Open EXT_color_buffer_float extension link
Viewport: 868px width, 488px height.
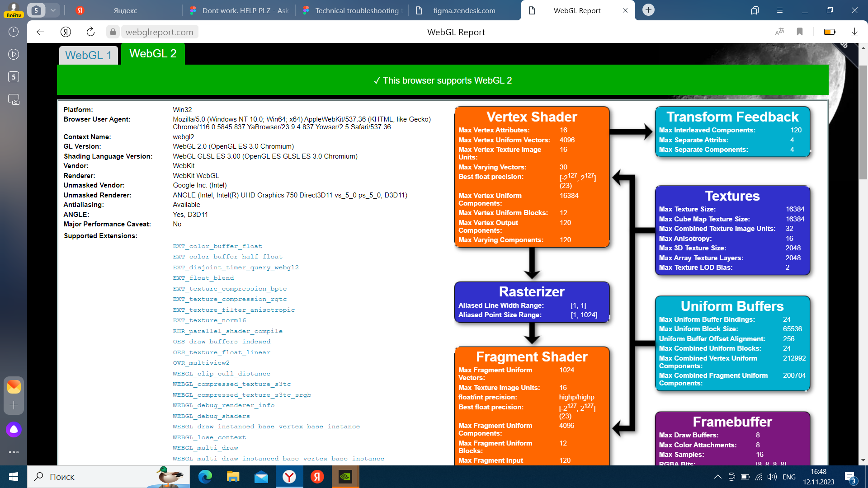pos(217,246)
